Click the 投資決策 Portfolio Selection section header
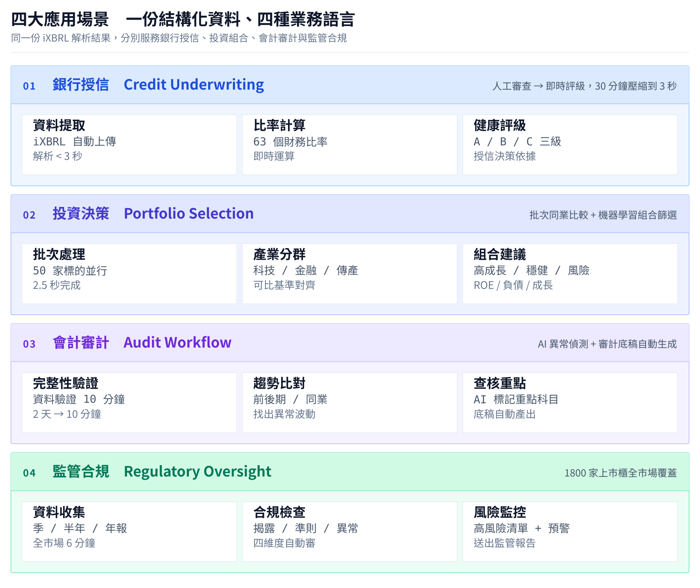700x588 pixels. coord(350,214)
